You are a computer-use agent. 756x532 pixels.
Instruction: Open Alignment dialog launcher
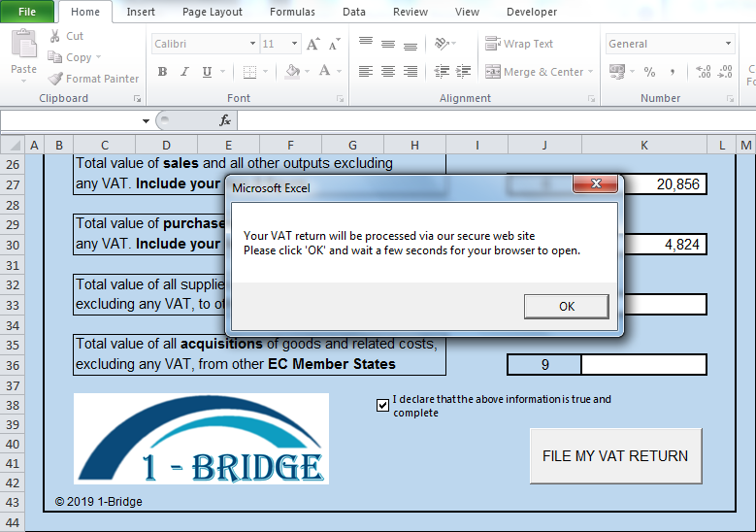click(591, 99)
